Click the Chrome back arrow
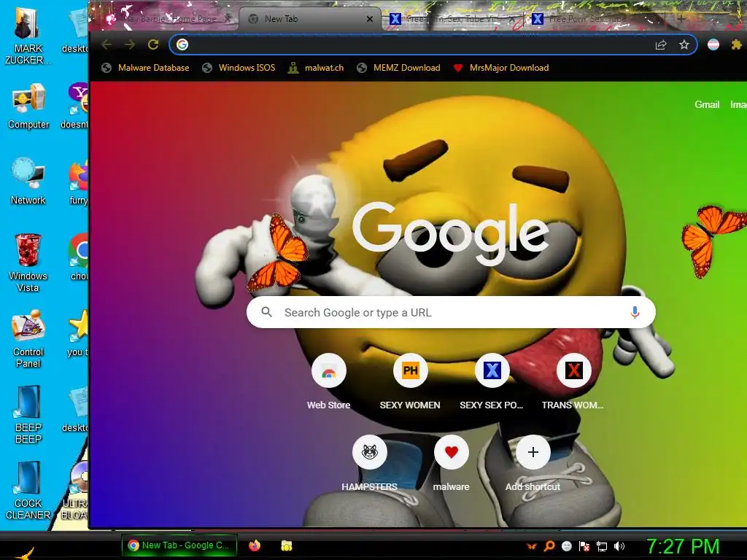 click(107, 44)
